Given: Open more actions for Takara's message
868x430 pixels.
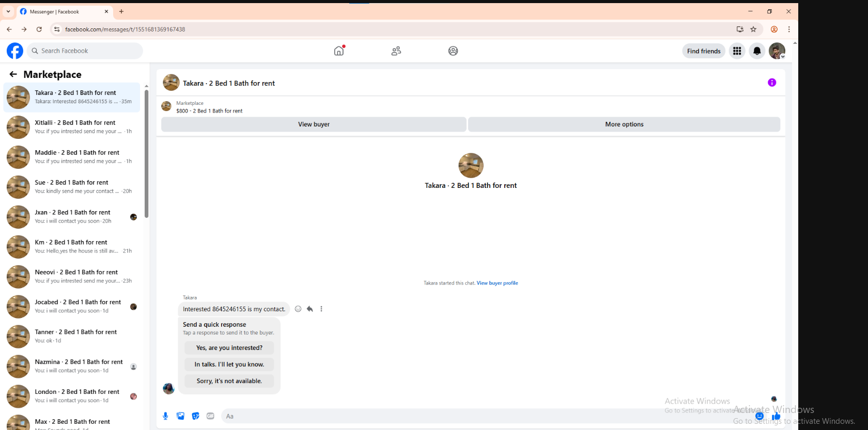Looking at the screenshot, I should pyautogui.click(x=321, y=309).
